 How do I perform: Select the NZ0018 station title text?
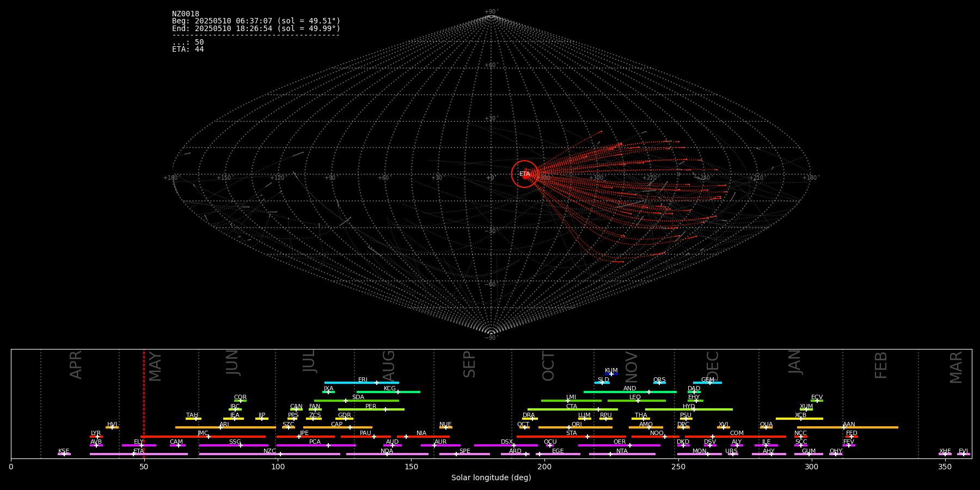186,14
